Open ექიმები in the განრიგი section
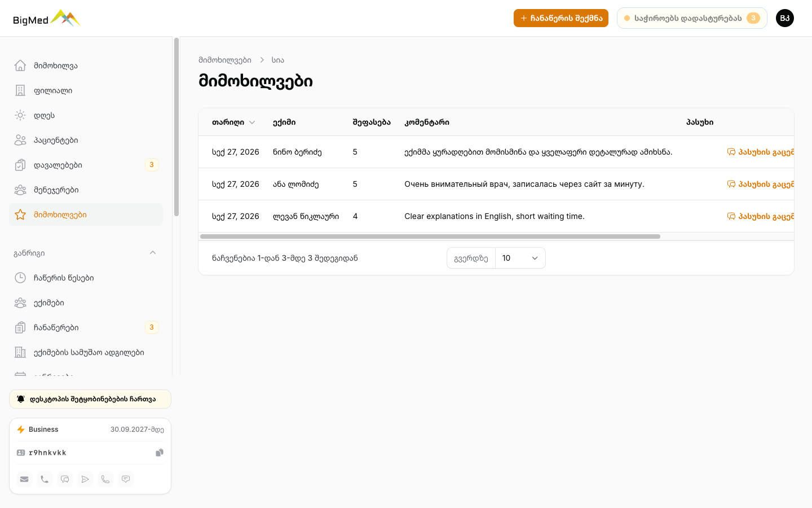This screenshot has height=508, width=812. pyautogui.click(x=86, y=303)
